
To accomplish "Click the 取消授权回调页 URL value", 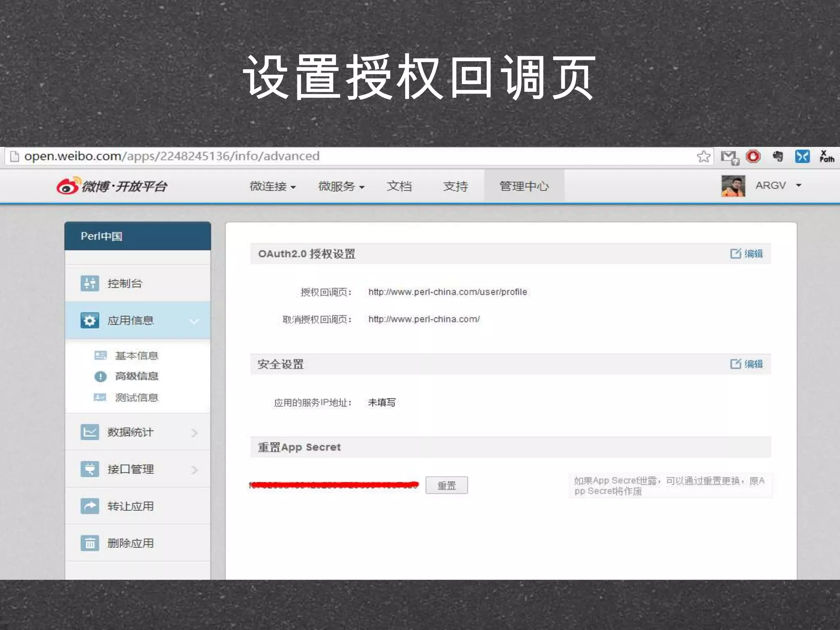I will coord(424,319).
